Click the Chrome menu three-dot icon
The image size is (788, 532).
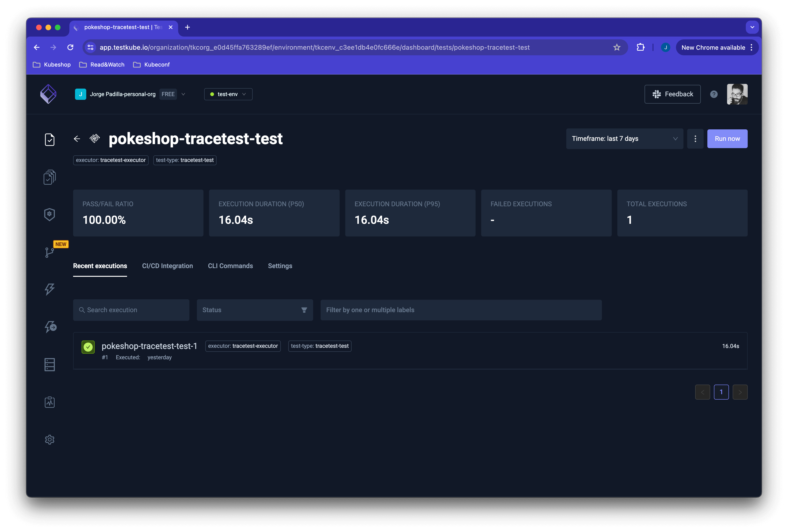tap(752, 48)
